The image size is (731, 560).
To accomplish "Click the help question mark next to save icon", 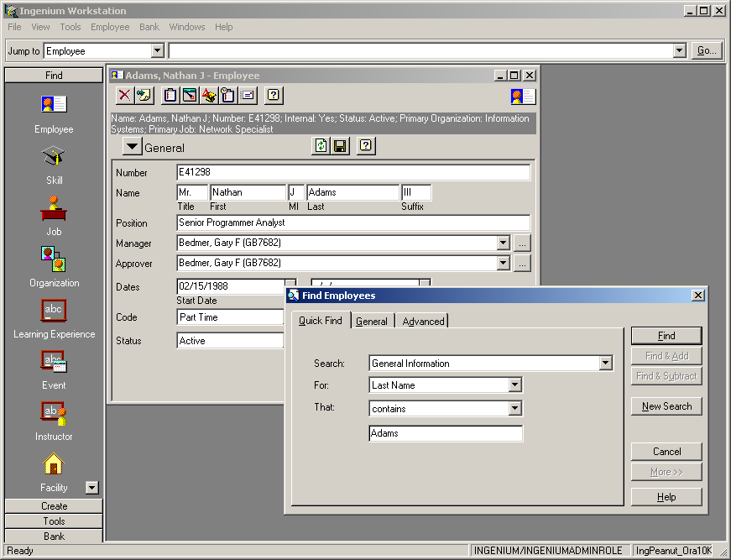I will tap(365, 146).
